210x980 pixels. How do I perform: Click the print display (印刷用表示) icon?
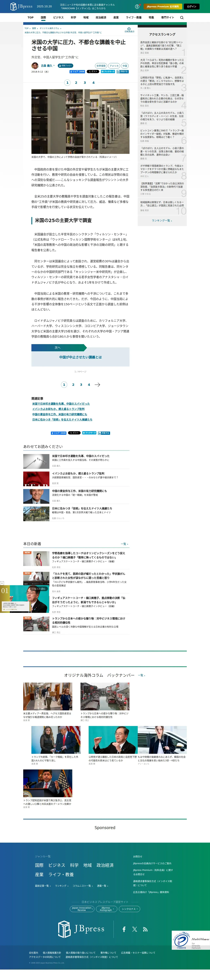tap(129, 30)
